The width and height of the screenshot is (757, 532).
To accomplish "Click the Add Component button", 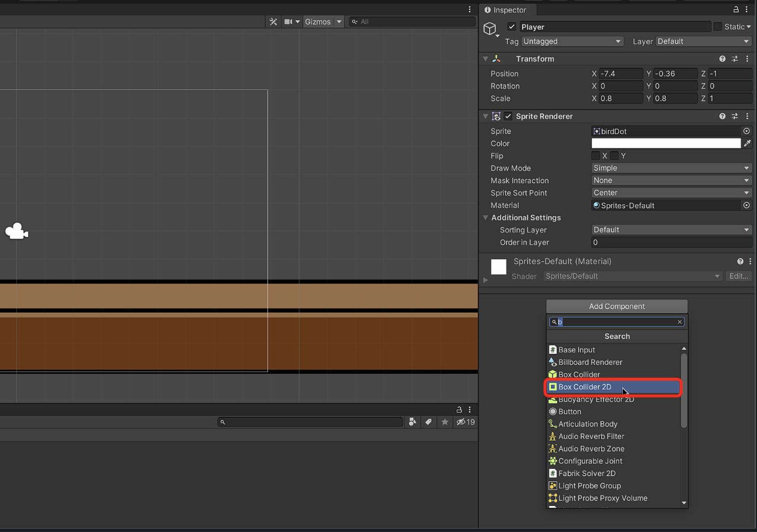I will coord(617,306).
